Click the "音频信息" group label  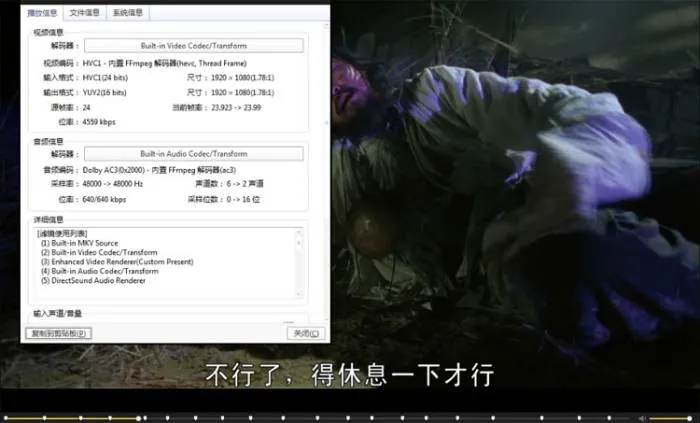[x=49, y=141]
